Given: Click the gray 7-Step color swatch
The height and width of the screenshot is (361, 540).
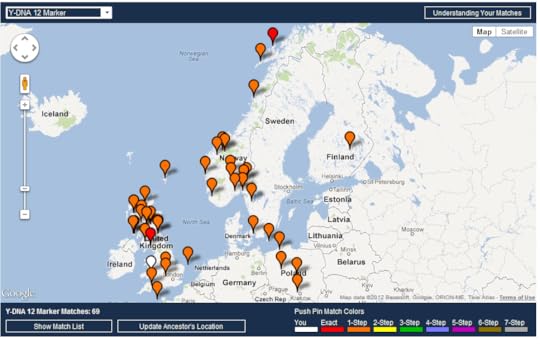Looking at the screenshot, I should pyautogui.click(x=516, y=330).
